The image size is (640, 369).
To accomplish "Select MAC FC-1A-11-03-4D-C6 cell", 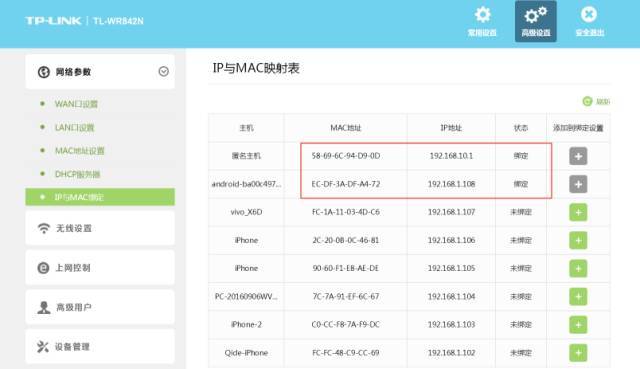I will click(x=346, y=212).
